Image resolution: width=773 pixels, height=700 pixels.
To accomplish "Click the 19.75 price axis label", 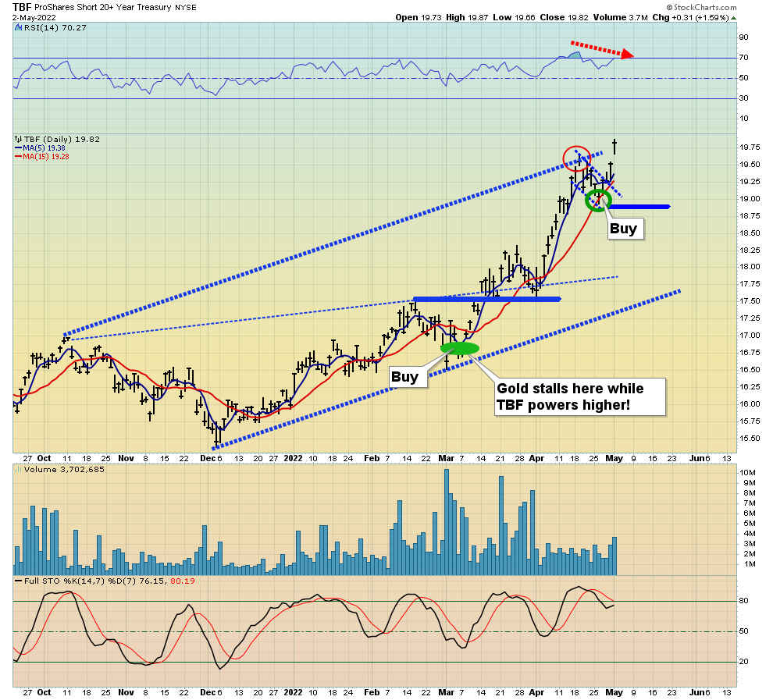I will coord(750,147).
